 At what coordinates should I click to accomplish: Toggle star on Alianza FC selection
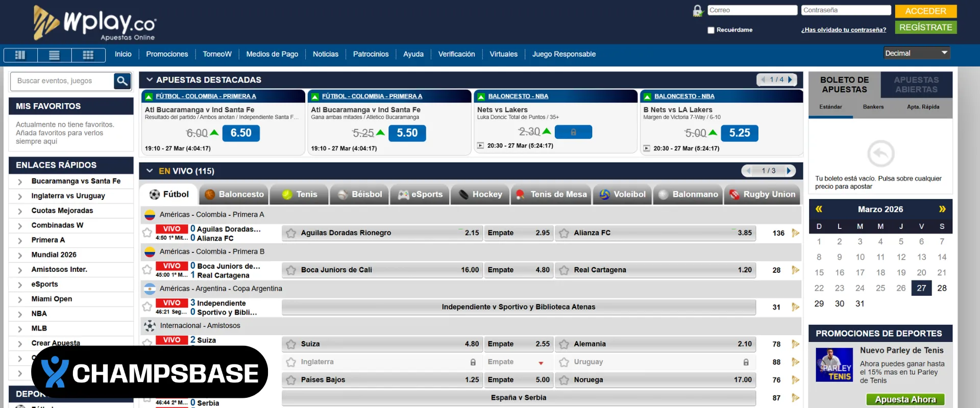point(564,233)
